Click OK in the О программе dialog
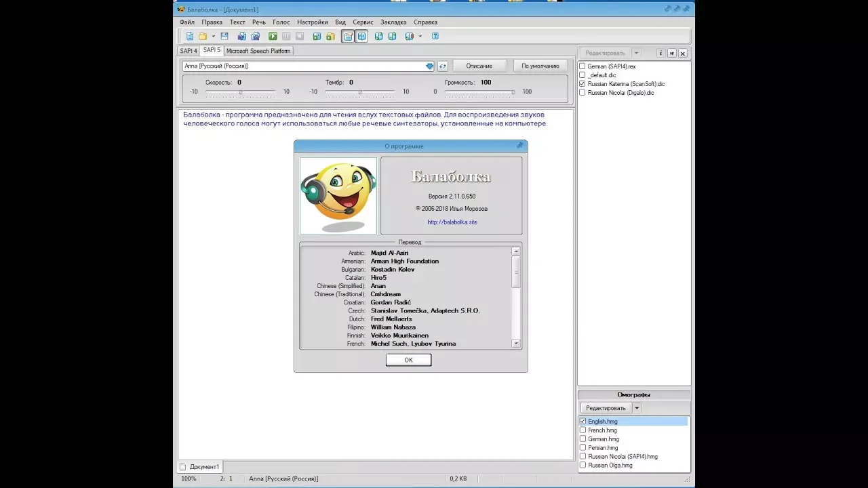This screenshot has height=488, width=868. pos(408,360)
